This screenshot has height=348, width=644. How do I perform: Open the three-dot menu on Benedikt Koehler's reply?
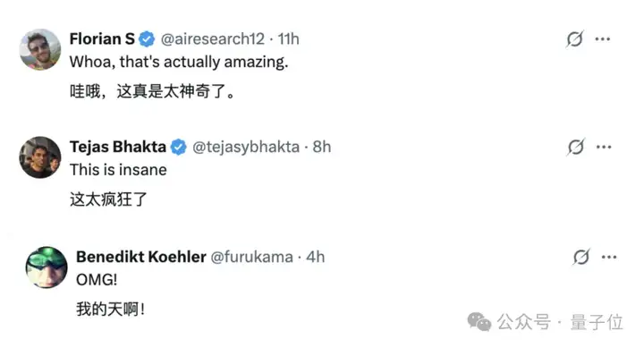pyautogui.click(x=609, y=257)
